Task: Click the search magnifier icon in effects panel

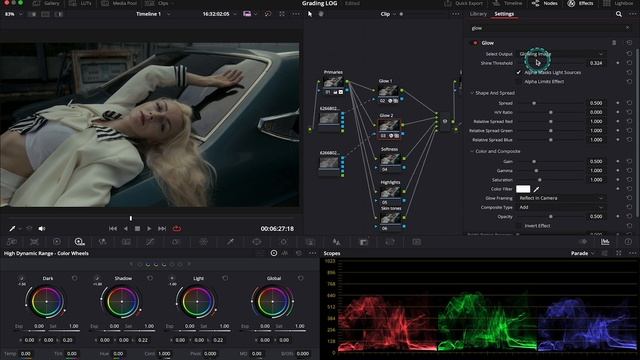Action: 619,14
